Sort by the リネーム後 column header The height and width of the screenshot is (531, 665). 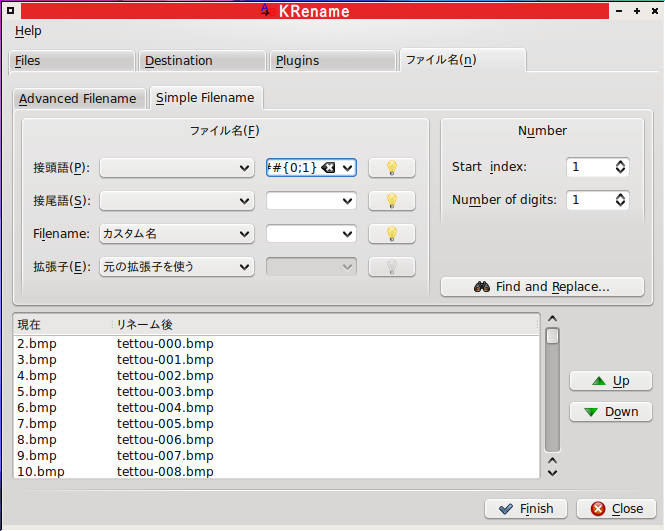[326, 324]
